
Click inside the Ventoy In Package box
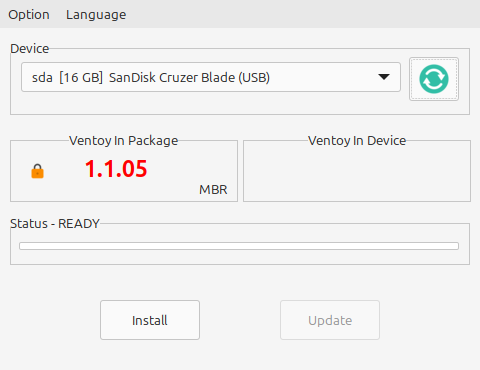click(x=124, y=171)
